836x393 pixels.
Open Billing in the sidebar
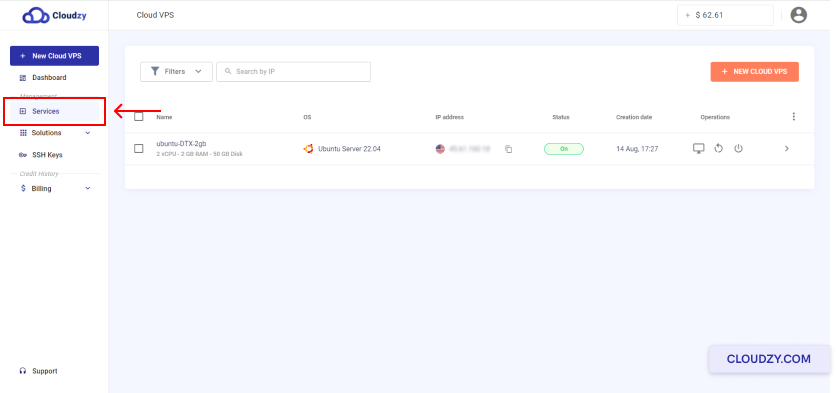pyautogui.click(x=42, y=189)
